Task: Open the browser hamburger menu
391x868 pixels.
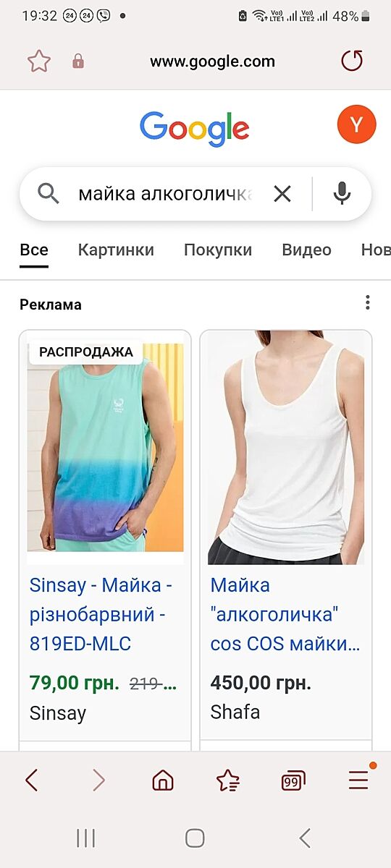Action: pos(358,780)
